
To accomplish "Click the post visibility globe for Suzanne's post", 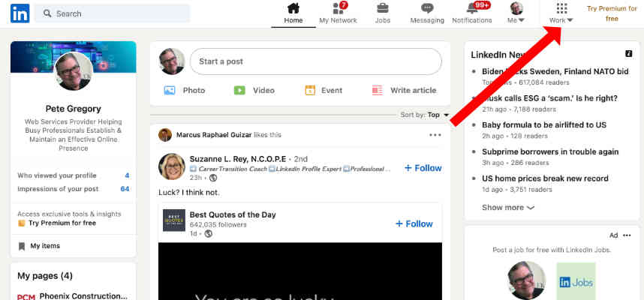I will tap(212, 178).
